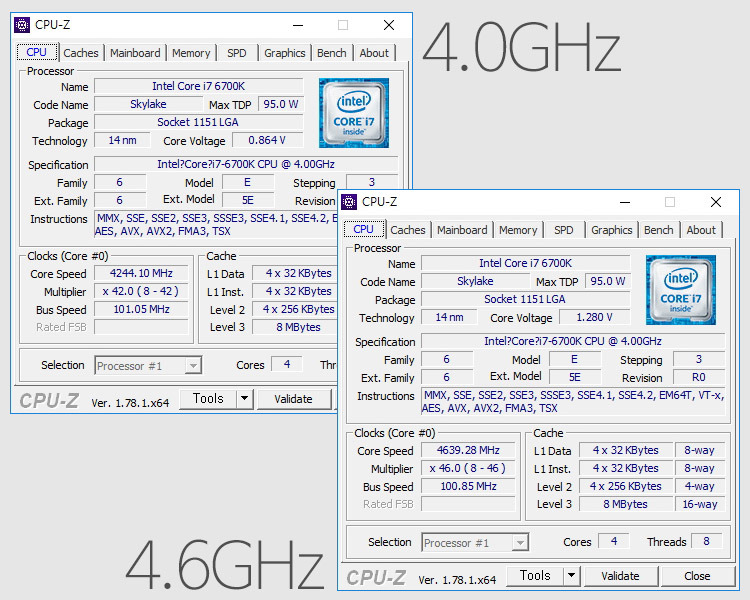Click the CPU-Z app icon in back window title bar
750x600 pixels.
(22, 25)
